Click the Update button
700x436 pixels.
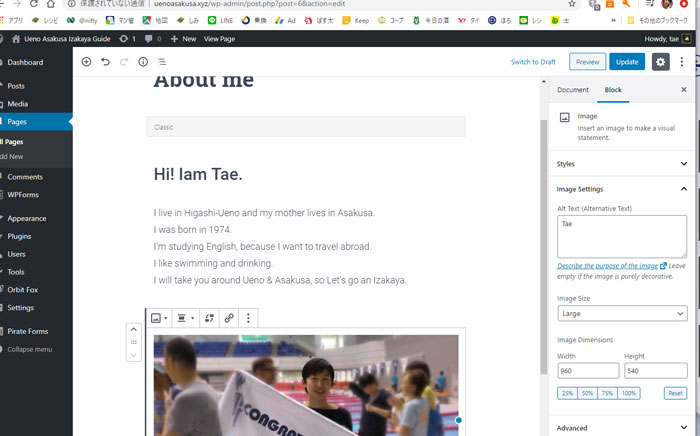click(627, 62)
